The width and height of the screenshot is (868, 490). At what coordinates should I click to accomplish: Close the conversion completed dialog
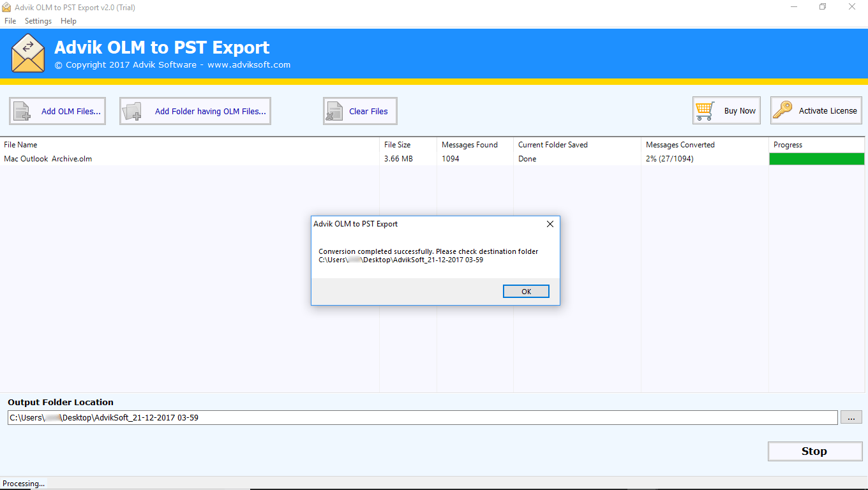point(550,224)
